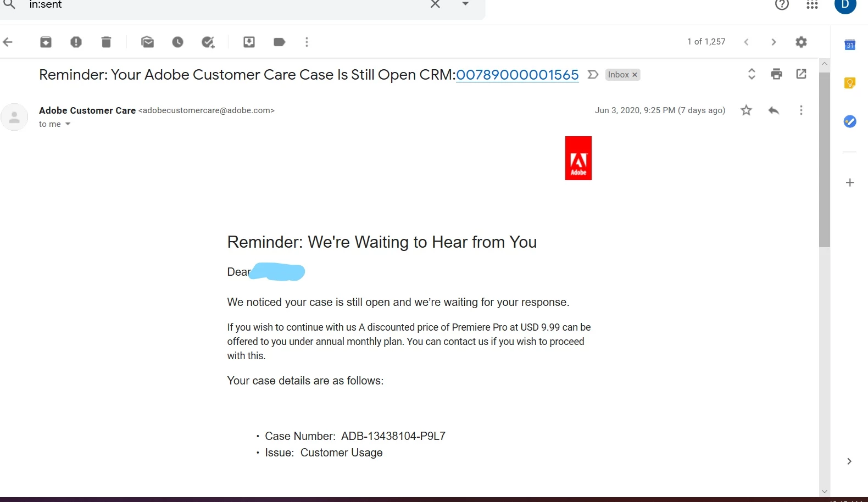The width and height of the screenshot is (868, 502).
Task: Open the CRM case number link 00789000001565
Action: [x=517, y=75]
